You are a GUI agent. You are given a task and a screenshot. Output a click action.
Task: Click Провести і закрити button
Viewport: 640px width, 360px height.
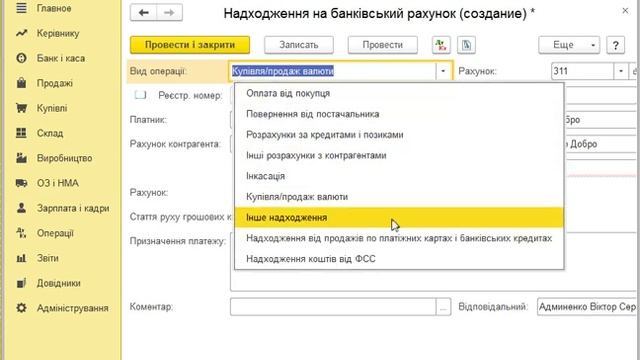190,45
